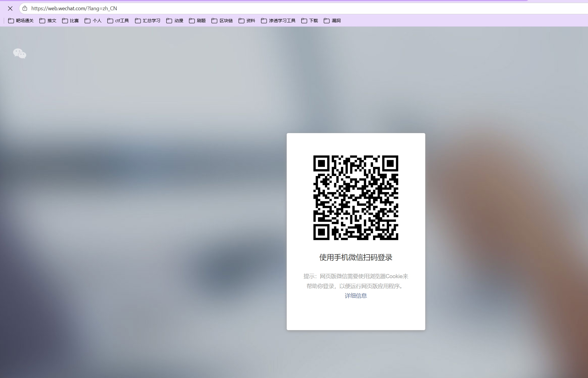Click the site security lock icon
The height and width of the screenshot is (378, 588).
(x=25, y=8)
